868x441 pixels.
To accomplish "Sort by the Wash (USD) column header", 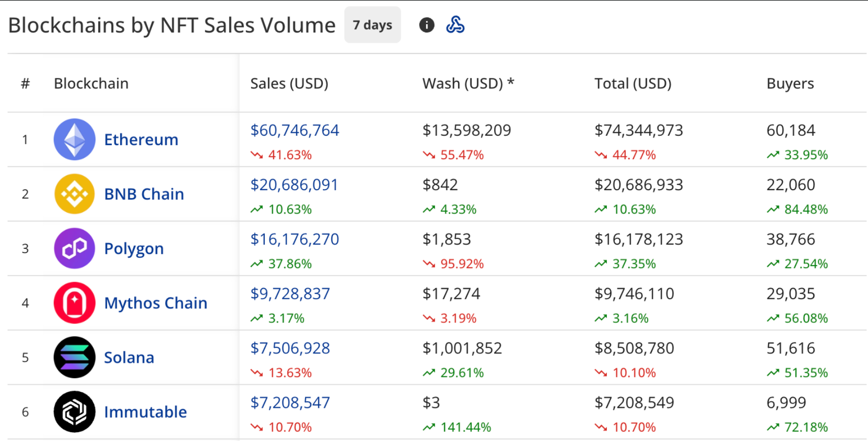I will point(468,84).
